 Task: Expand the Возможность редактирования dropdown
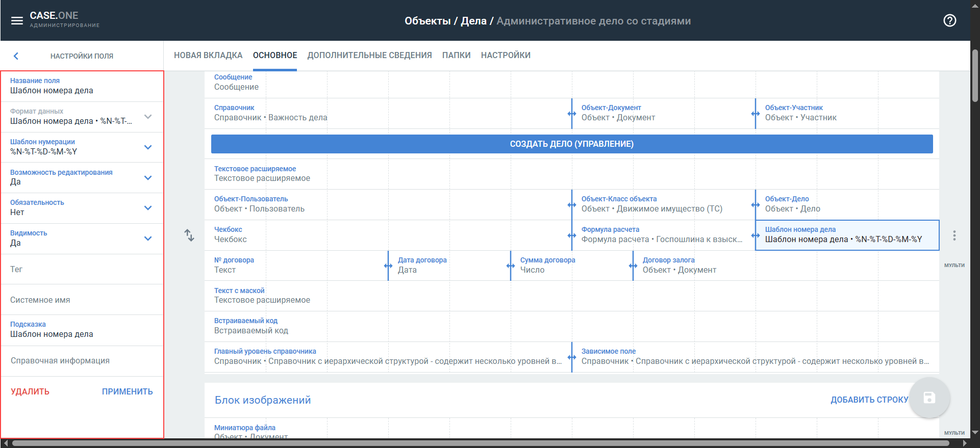[x=148, y=178]
